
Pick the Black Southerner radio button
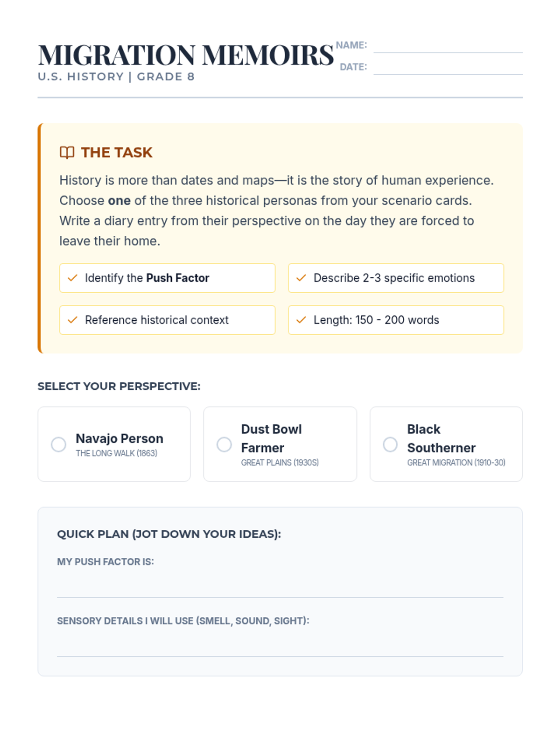(x=390, y=444)
